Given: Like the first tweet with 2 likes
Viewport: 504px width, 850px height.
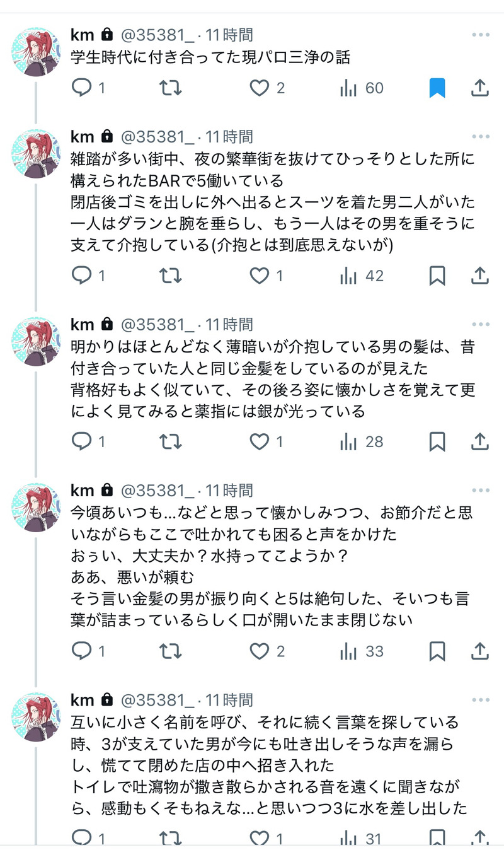Looking at the screenshot, I should click(260, 88).
